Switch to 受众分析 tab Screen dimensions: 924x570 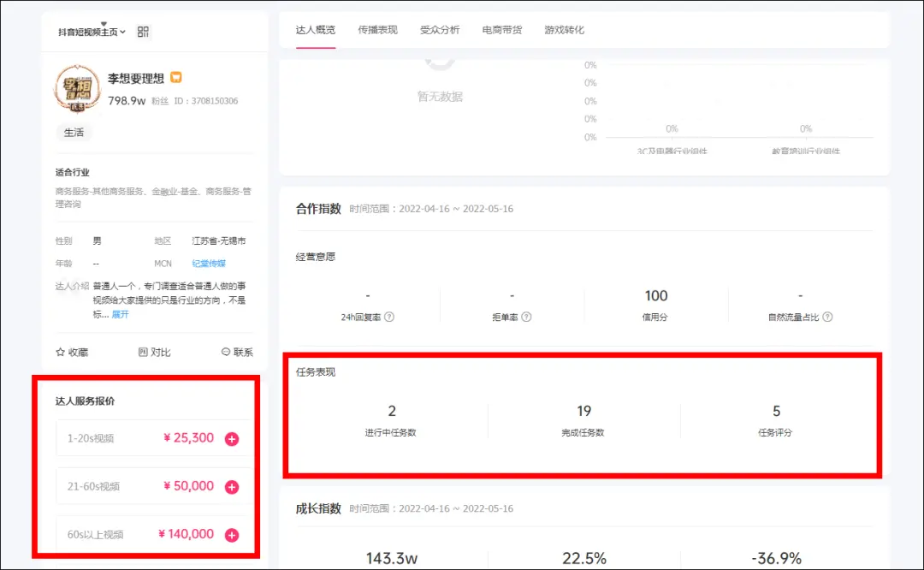[x=440, y=30]
